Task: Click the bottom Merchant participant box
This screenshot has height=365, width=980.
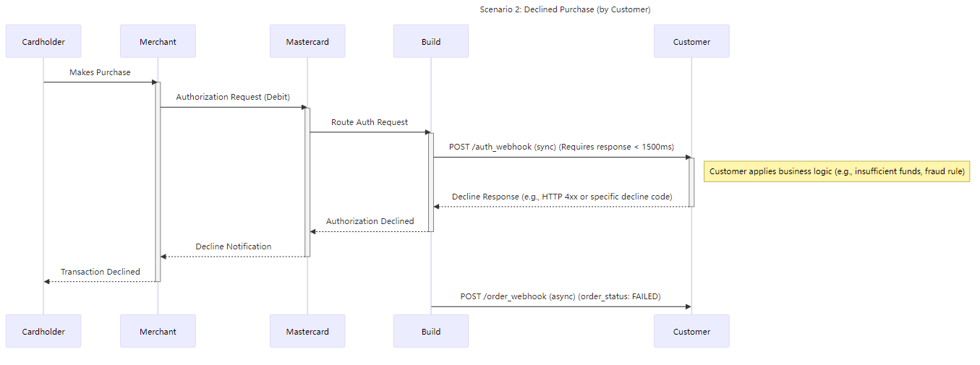Action: [x=158, y=332]
